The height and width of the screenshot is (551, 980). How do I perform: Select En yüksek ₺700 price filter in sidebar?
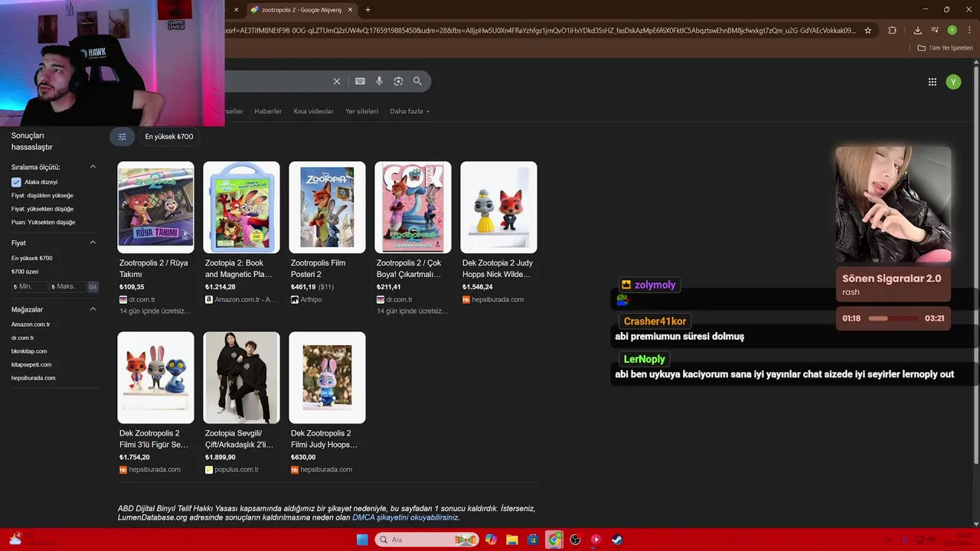tap(31, 258)
